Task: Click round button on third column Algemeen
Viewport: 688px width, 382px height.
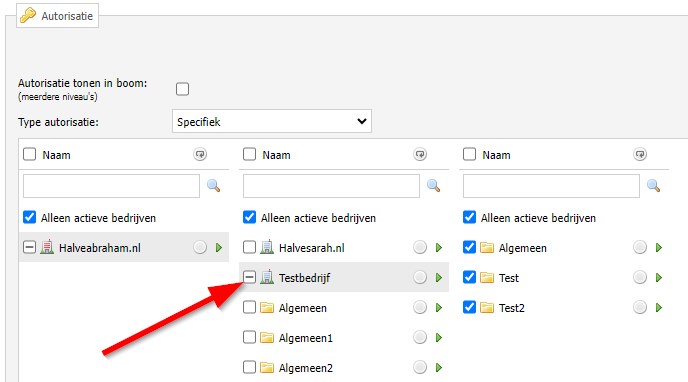Action: coord(640,247)
